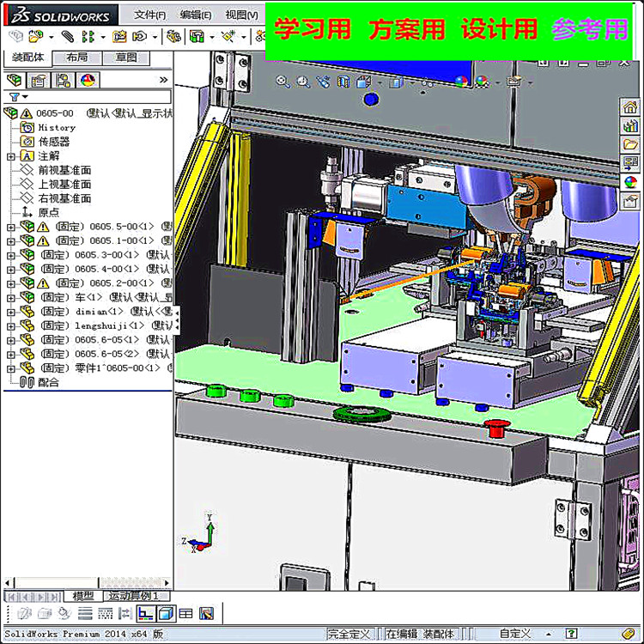The image size is (644, 644).
Task: Click the Edit Appearance color ball
Action: tap(461, 82)
